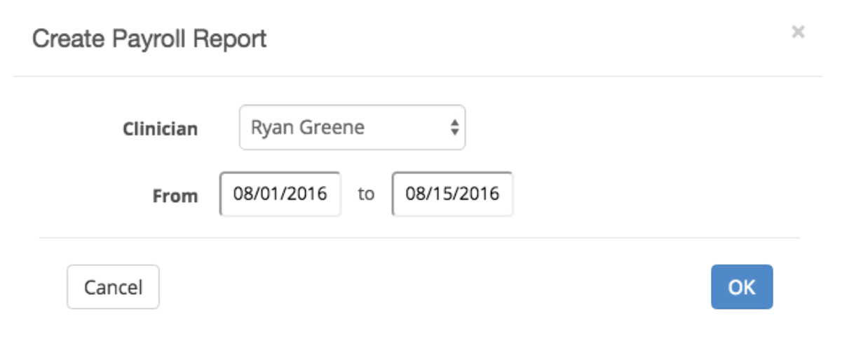Click the From label

(175, 196)
